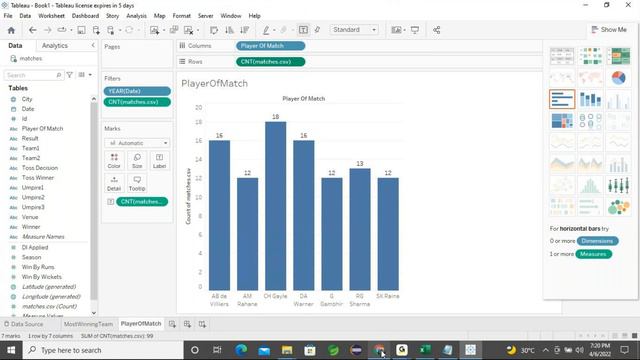
Task: Clear the sheet using toolbar icon
Action: click(189, 30)
